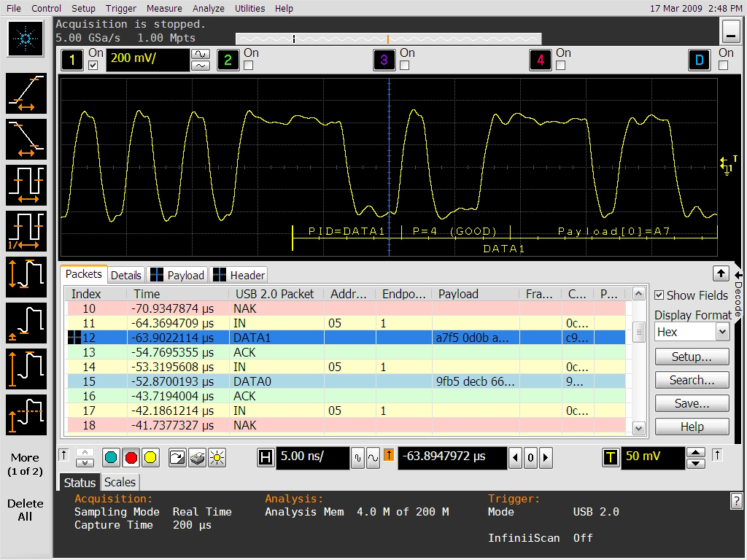Enable channel 2 On checkbox
The width and height of the screenshot is (747, 560).
(248, 66)
